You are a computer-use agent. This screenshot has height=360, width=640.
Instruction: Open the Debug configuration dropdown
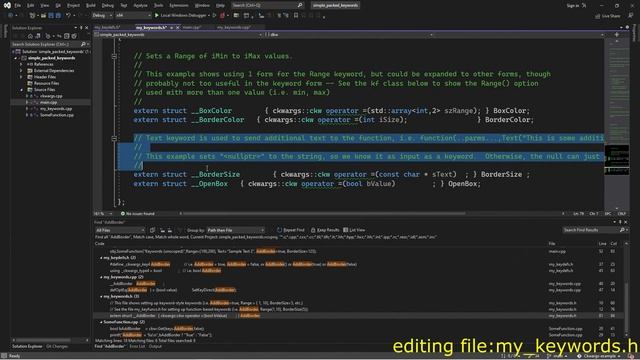pyautogui.click(x=102, y=16)
